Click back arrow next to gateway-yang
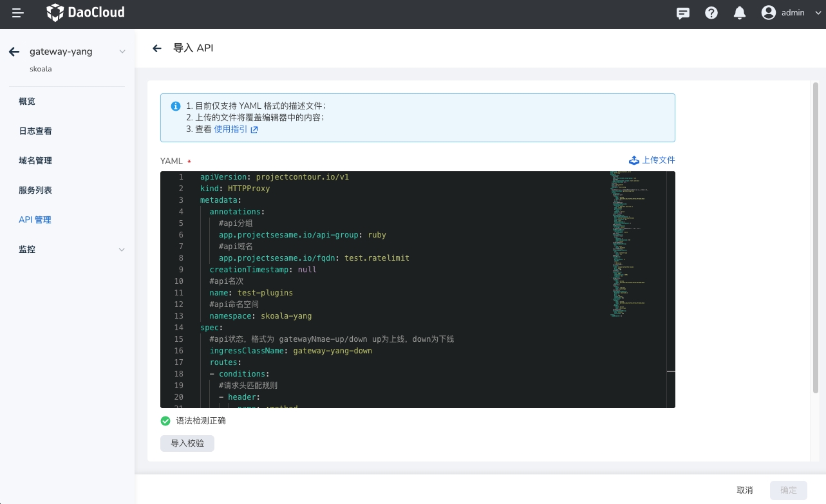This screenshot has width=826, height=504. 14,52
